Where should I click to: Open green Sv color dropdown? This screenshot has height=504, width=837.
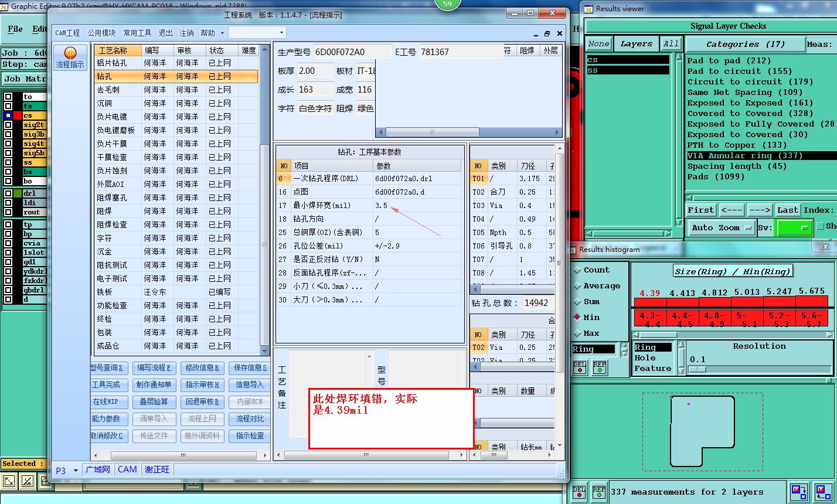794,228
